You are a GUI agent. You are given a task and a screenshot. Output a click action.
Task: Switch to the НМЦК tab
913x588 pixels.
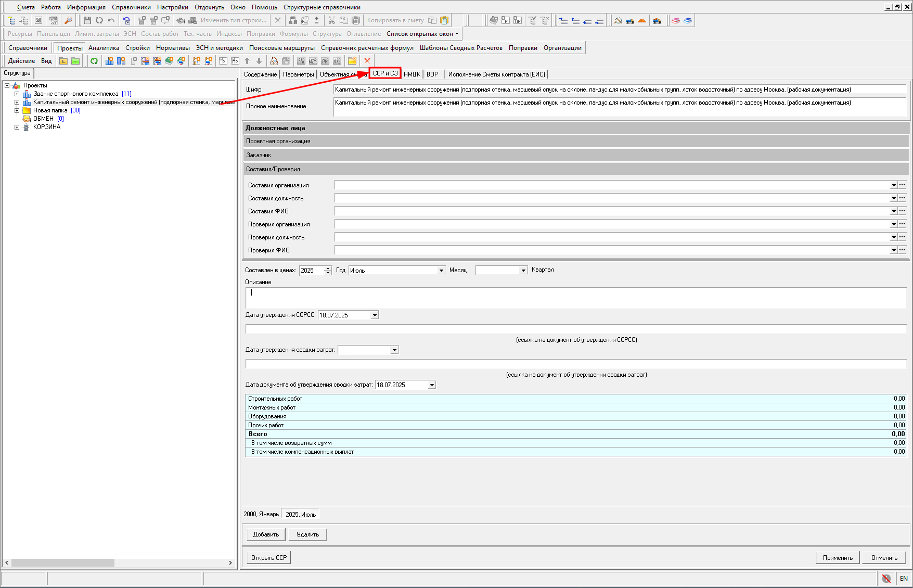412,74
